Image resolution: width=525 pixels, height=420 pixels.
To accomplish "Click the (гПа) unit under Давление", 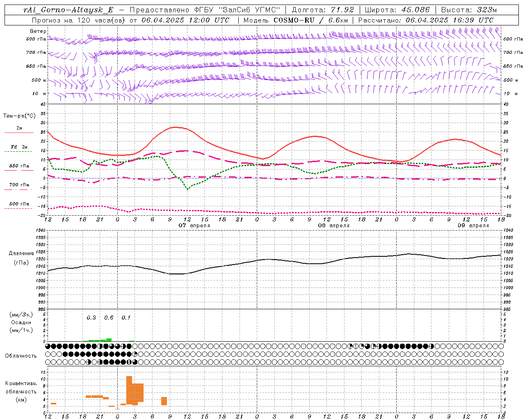I will point(21,263).
